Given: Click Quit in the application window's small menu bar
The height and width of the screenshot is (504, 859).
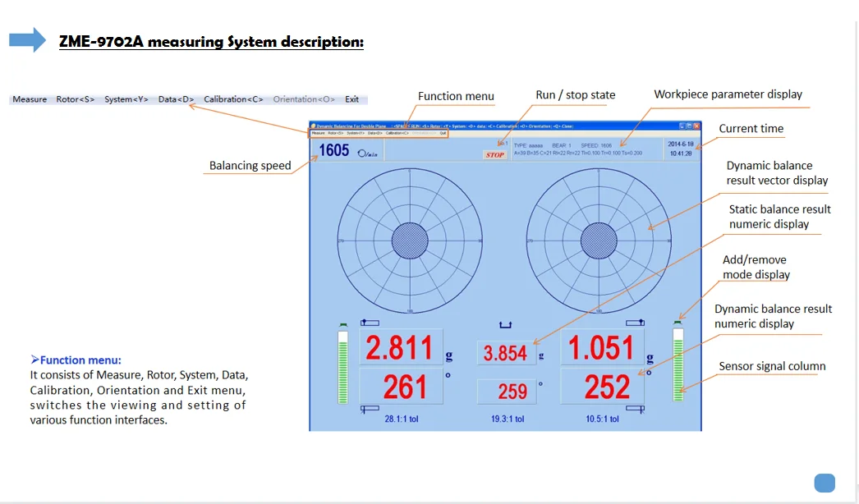Looking at the screenshot, I should click(x=443, y=133).
